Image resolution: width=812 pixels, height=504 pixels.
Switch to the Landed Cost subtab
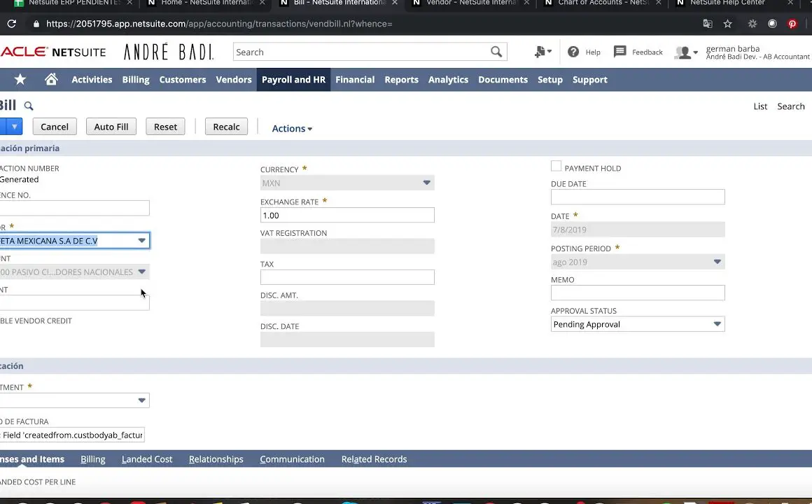[x=147, y=459]
